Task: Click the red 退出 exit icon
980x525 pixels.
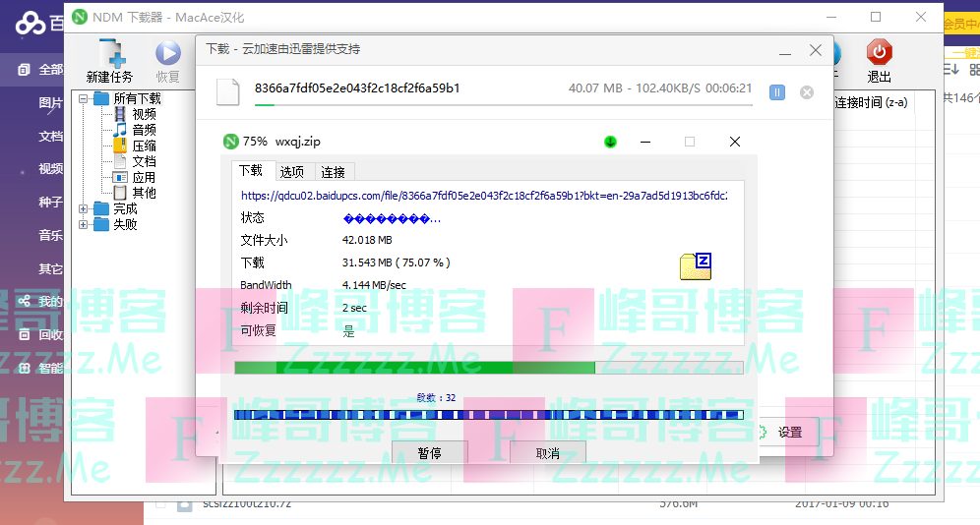Action: 879,53
